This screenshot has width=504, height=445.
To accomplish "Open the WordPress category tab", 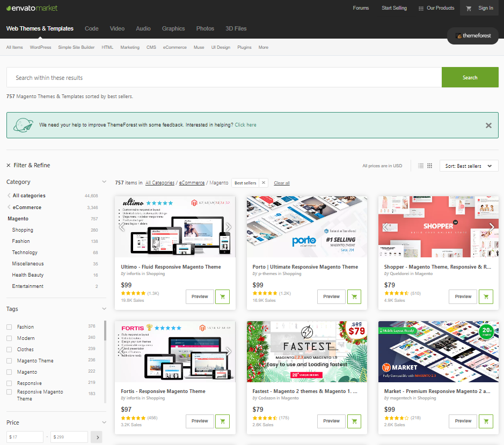I will click(40, 47).
